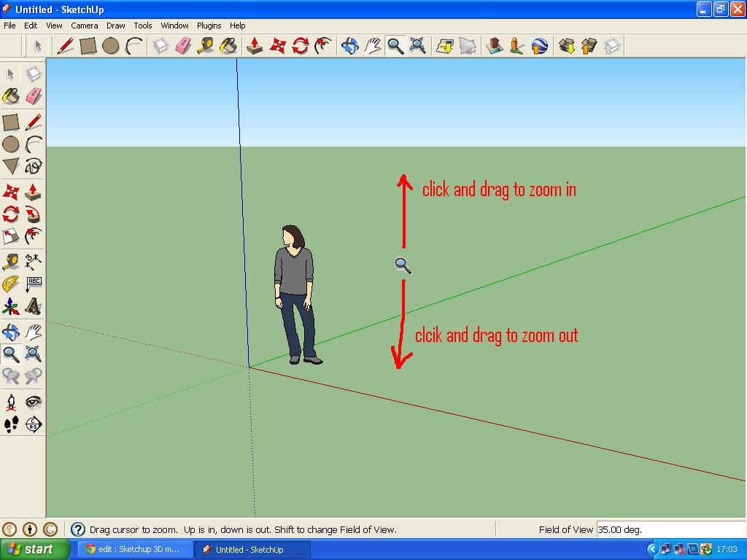Activate the Zoom Extents tool
The height and width of the screenshot is (560, 747).
33,355
